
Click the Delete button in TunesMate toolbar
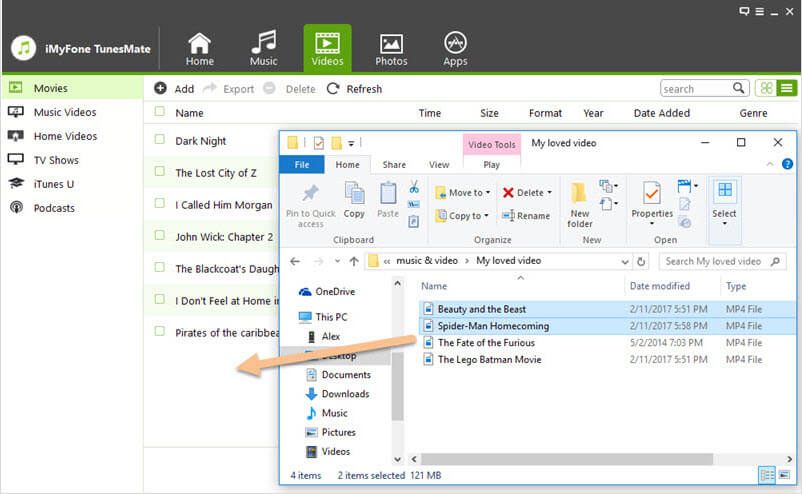click(289, 89)
